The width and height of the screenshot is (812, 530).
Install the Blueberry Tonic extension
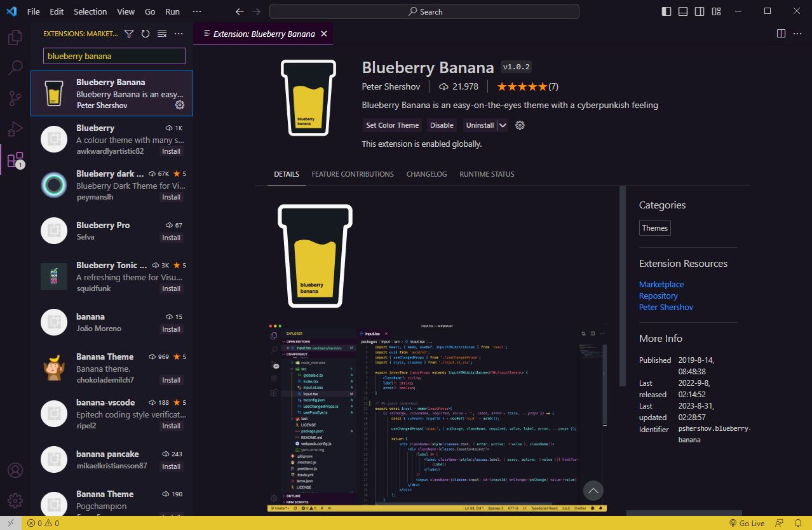coord(171,289)
